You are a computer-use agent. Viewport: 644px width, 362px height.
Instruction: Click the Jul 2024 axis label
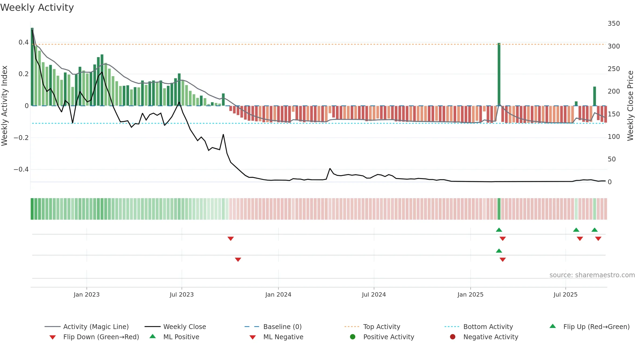click(374, 295)
